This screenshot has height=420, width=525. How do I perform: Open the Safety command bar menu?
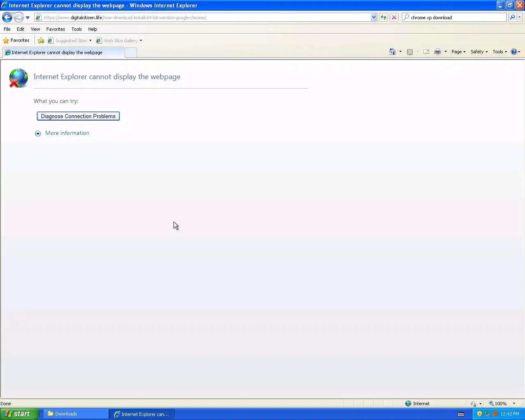coord(479,52)
